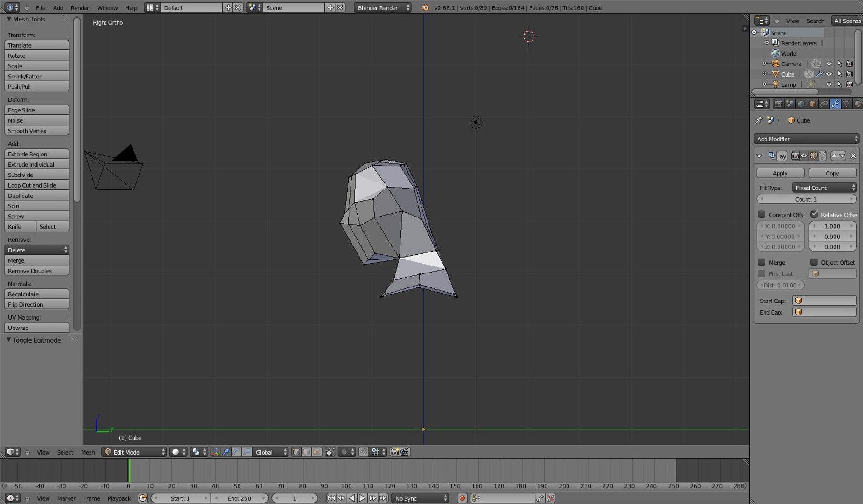Screen dimensions: 863x504
Task: Open the Edit Mode selector dropdown
Action: [x=134, y=452]
